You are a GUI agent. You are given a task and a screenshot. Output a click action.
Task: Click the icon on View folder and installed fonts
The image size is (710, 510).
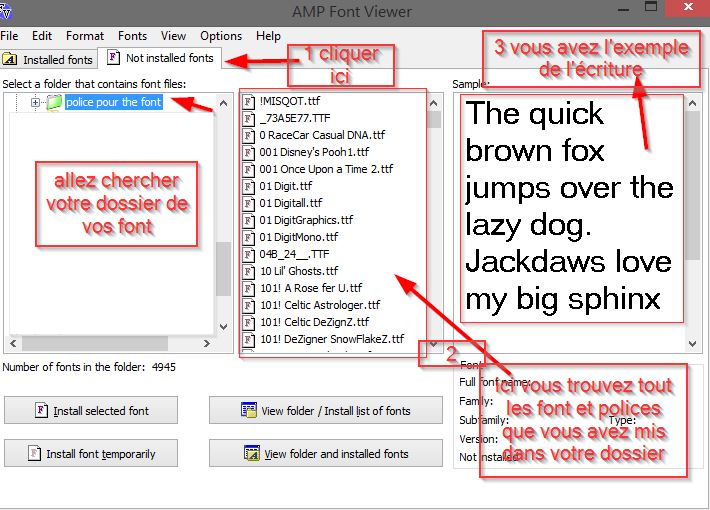(x=252, y=453)
